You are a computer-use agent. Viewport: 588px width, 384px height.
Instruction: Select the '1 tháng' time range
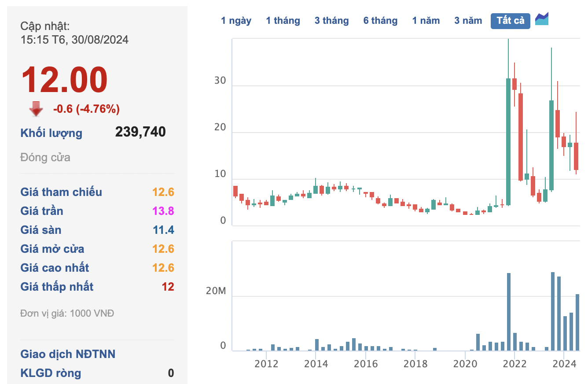point(283,21)
